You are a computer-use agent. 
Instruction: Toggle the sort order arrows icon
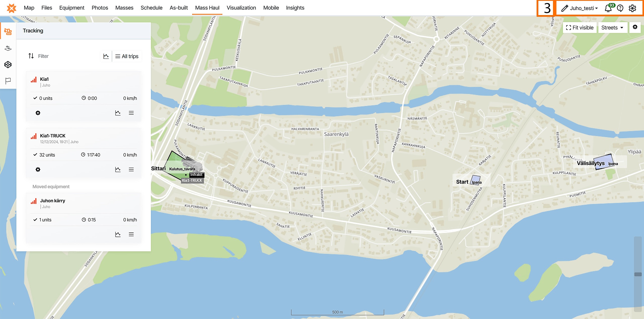pyautogui.click(x=31, y=56)
